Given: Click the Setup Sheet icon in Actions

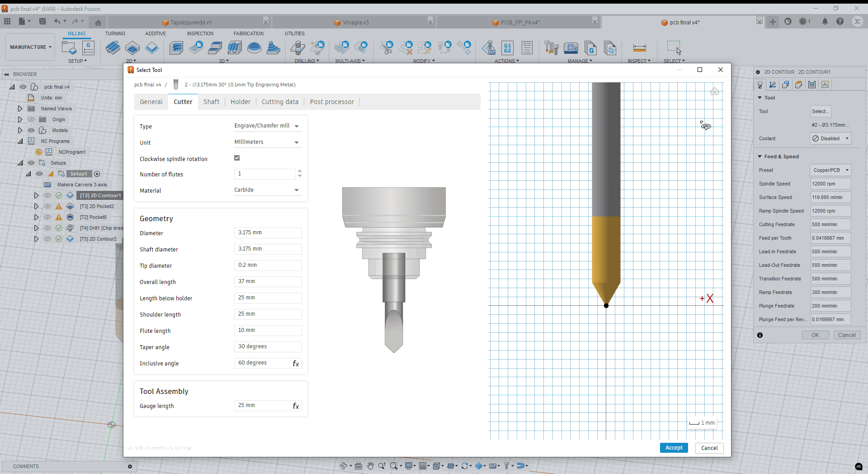Looking at the screenshot, I should pyautogui.click(x=527, y=47).
